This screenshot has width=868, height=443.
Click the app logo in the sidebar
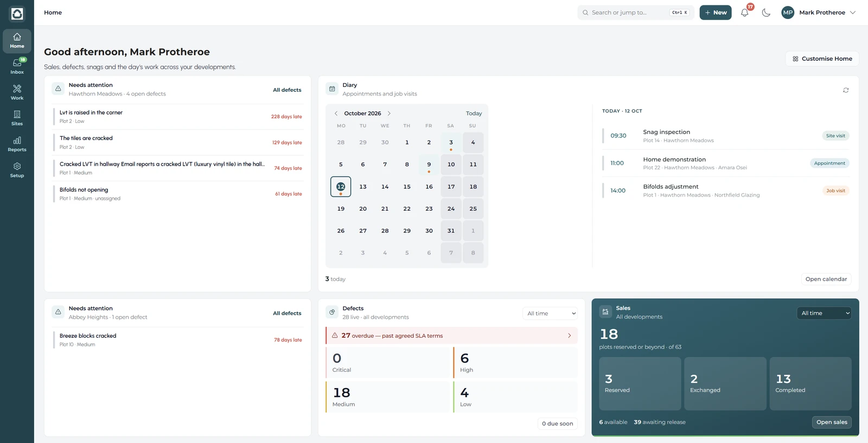pyautogui.click(x=17, y=14)
